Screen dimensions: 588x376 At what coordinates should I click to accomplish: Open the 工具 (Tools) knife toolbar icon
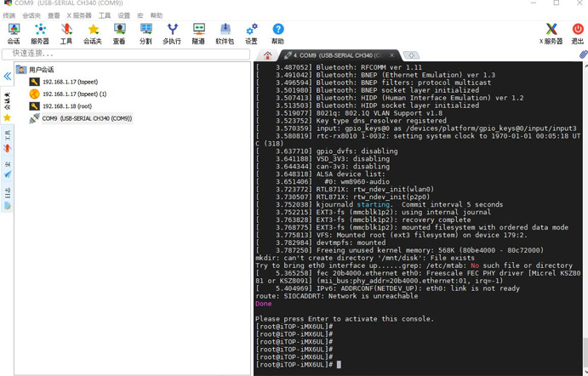click(66, 33)
